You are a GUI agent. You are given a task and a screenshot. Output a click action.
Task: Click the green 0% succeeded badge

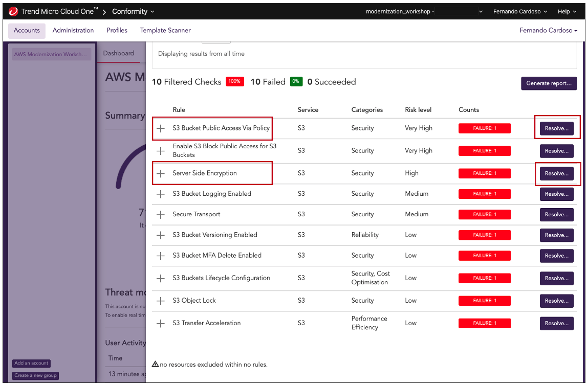[x=296, y=81]
